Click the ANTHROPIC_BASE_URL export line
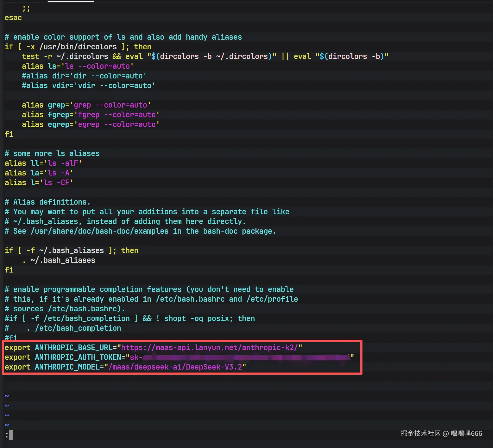 (x=153, y=347)
